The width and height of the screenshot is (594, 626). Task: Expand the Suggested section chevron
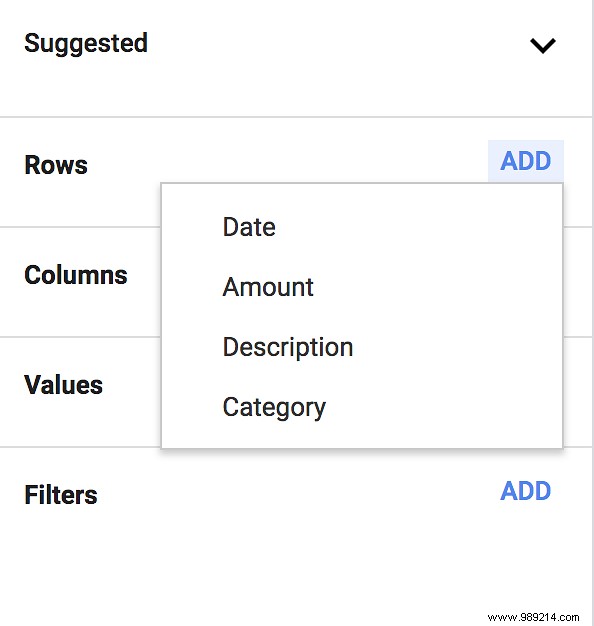[543, 46]
